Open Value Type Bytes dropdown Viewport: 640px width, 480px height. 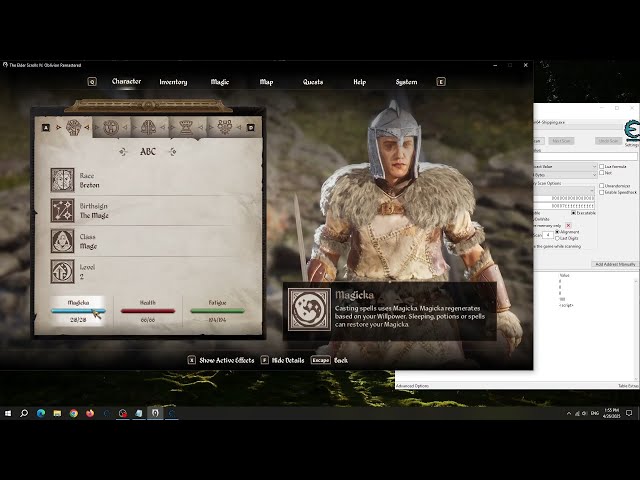(565, 175)
